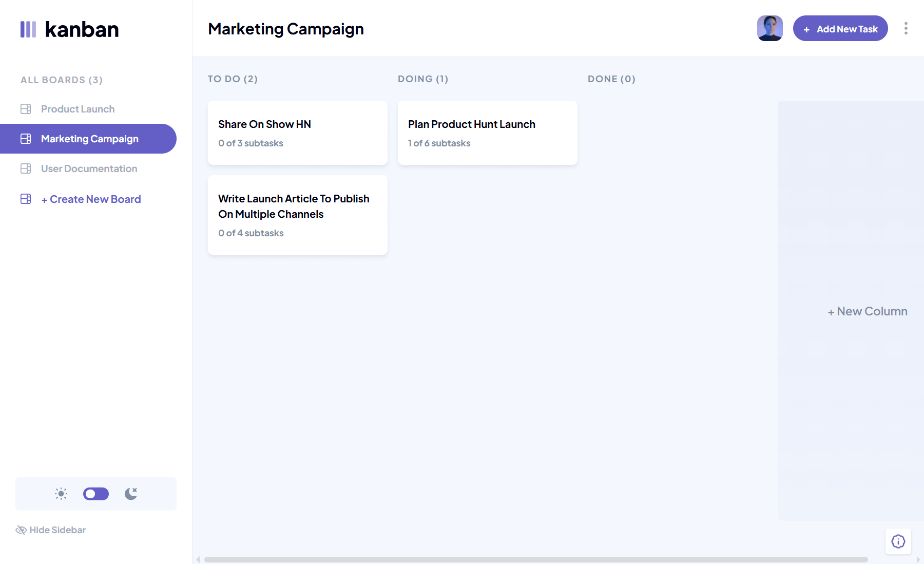Viewport: 924px width, 564px height.
Task: Open the Share On Show HN task card
Action: coord(297,133)
